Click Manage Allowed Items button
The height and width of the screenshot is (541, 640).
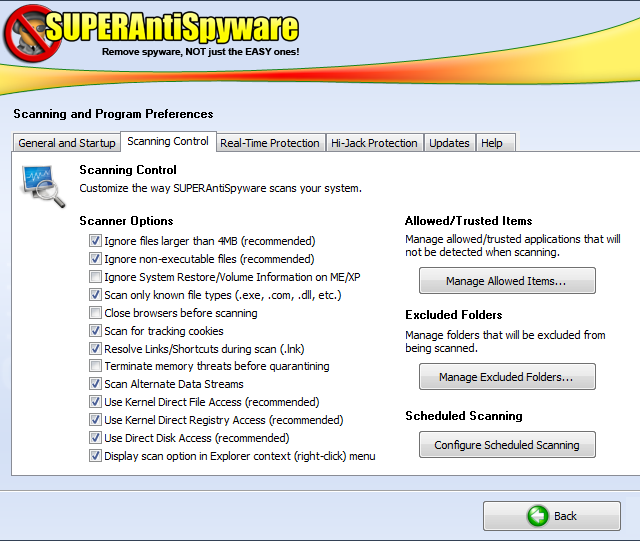pyautogui.click(x=507, y=281)
